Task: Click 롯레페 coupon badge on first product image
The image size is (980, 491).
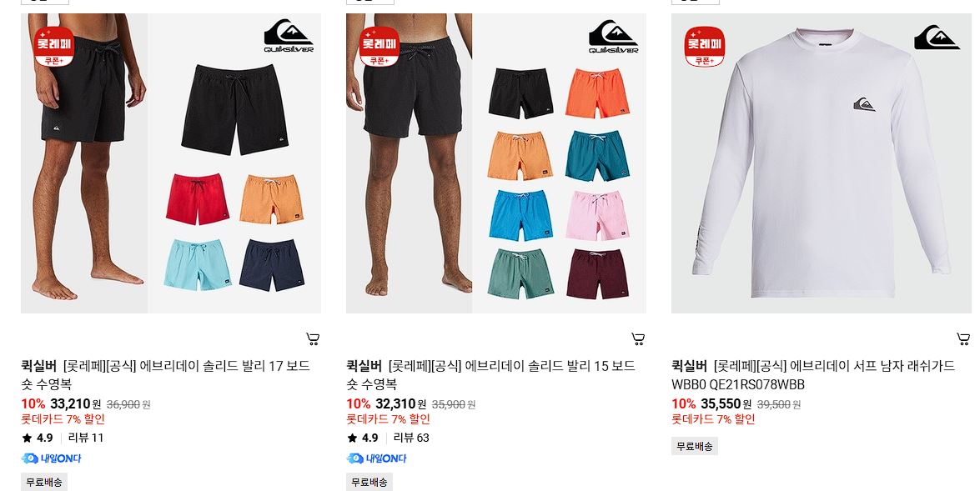Action: click(54, 46)
